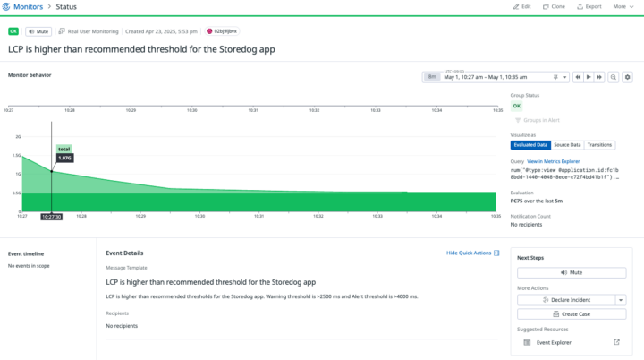This screenshot has height=360, width=644.
Task: Click 'PC75 over the last 5m' evaluation text
Action: tap(537, 201)
